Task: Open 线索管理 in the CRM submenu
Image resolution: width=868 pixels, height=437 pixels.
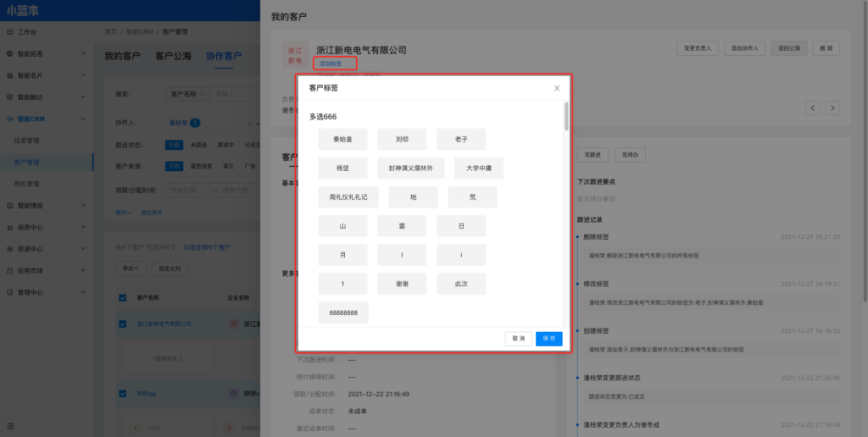Action: (x=28, y=141)
